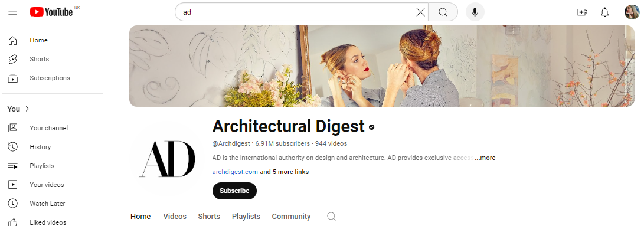Click the History clock icon
The height and width of the screenshot is (226, 644).
pyautogui.click(x=13, y=147)
